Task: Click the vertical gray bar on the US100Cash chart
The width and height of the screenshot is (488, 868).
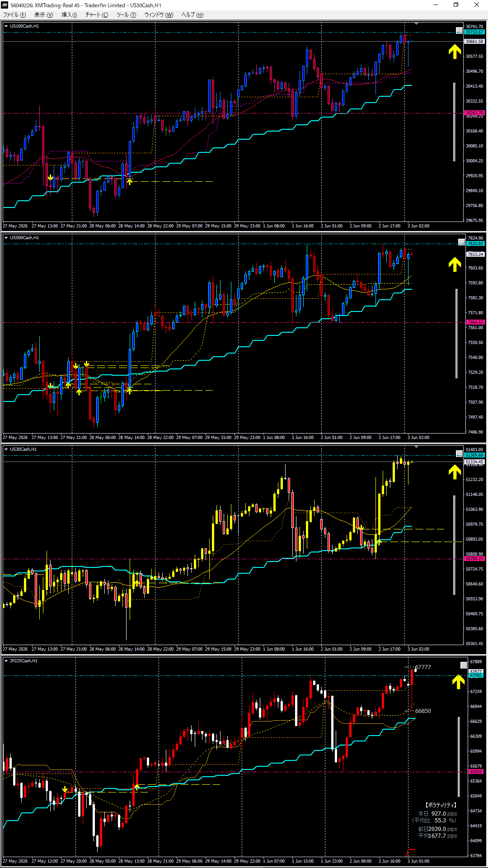Action: coord(455,122)
